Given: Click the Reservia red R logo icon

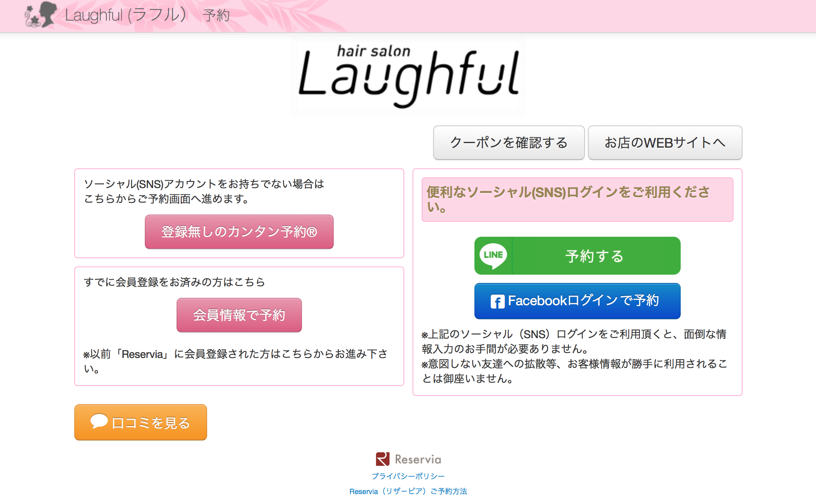Looking at the screenshot, I should coord(382,459).
